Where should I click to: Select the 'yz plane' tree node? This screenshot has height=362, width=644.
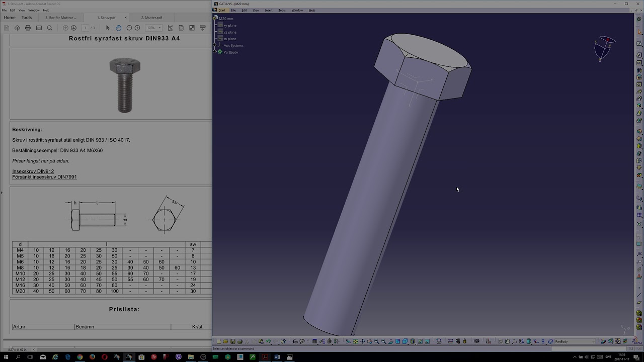tap(230, 32)
